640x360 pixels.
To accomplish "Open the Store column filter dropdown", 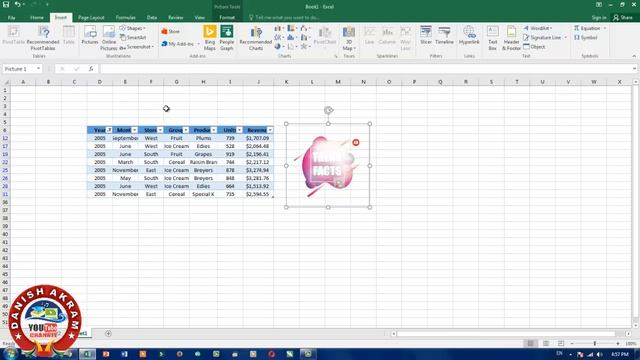I will pyautogui.click(x=160, y=130).
